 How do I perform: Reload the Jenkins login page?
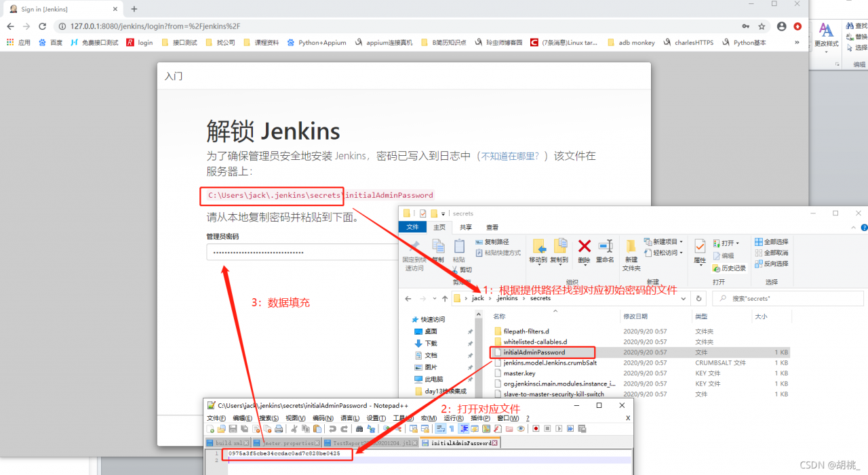click(42, 26)
